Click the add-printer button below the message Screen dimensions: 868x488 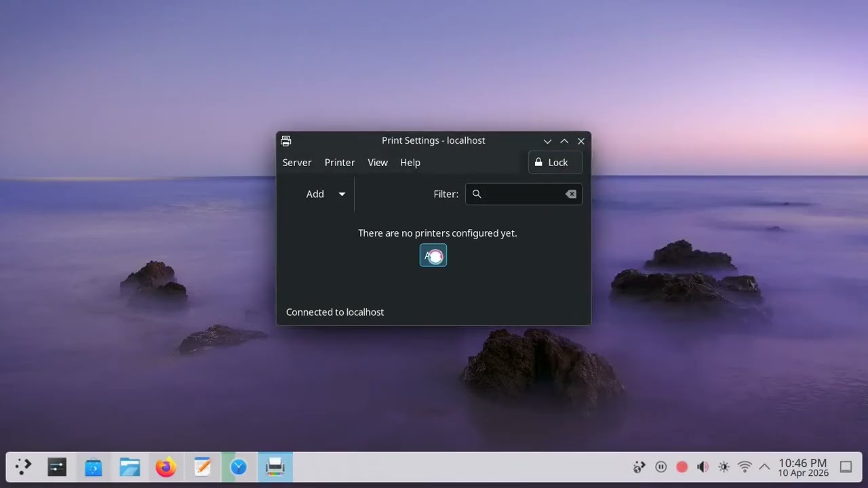tap(433, 256)
